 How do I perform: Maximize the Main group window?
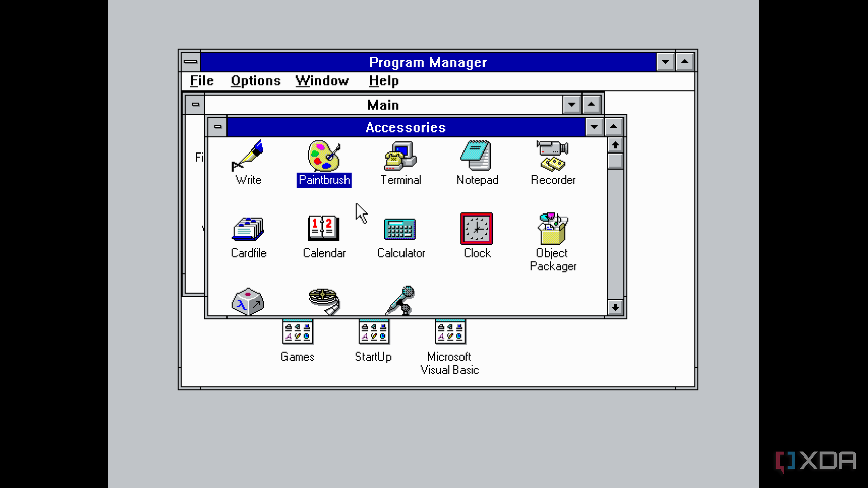pos(591,104)
